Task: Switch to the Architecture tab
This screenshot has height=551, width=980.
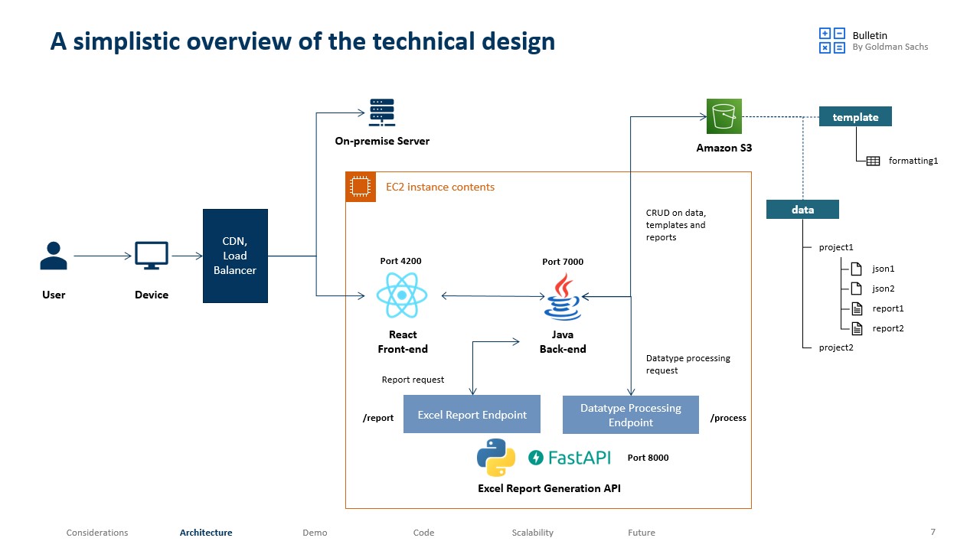Action: (206, 533)
